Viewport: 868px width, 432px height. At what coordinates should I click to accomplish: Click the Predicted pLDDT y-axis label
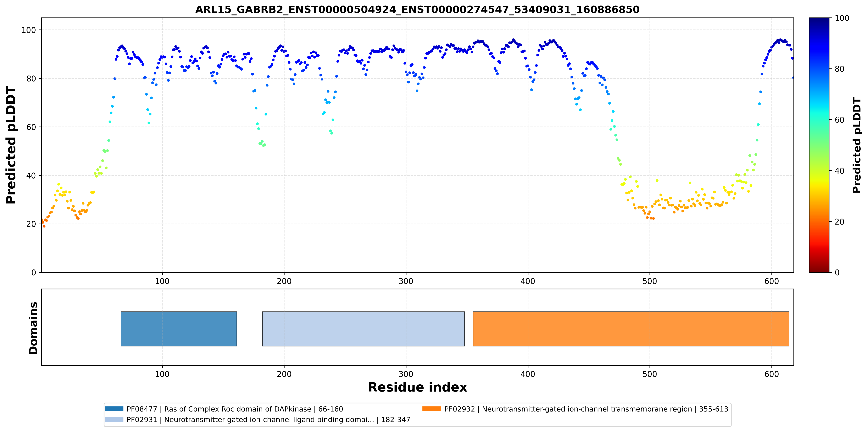(x=11, y=145)
